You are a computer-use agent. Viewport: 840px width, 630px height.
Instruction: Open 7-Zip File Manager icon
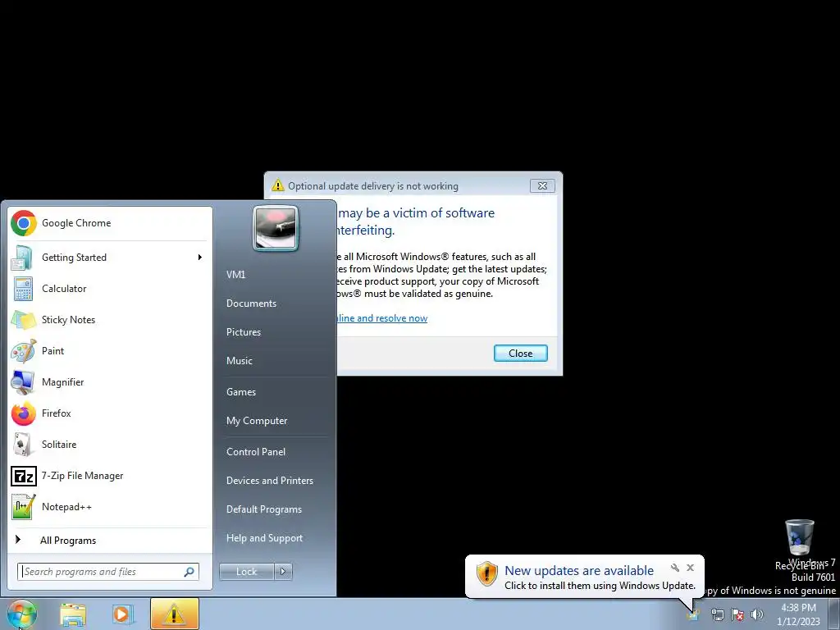coord(23,476)
